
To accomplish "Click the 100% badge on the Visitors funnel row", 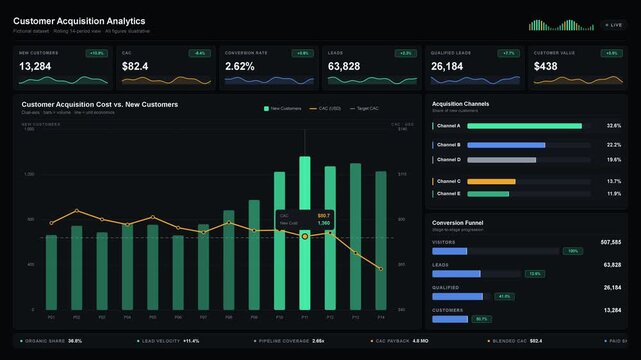I will pyautogui.click(x=573, y=251).
